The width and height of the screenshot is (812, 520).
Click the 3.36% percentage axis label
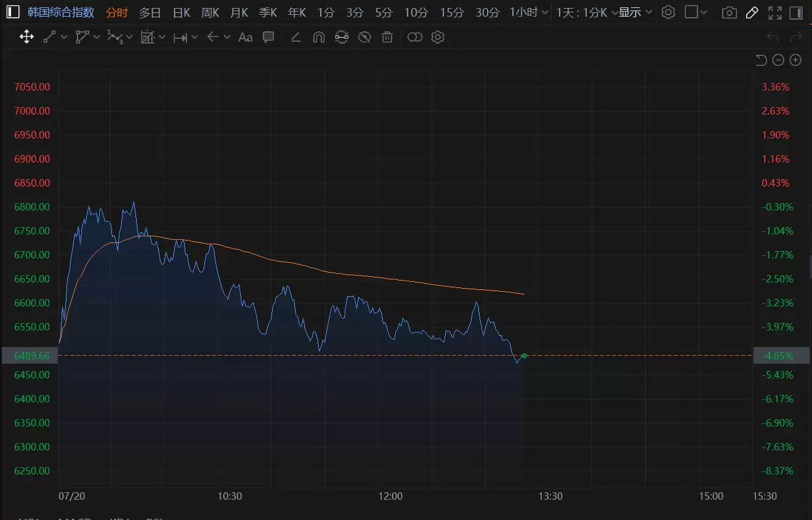point(776,87)
